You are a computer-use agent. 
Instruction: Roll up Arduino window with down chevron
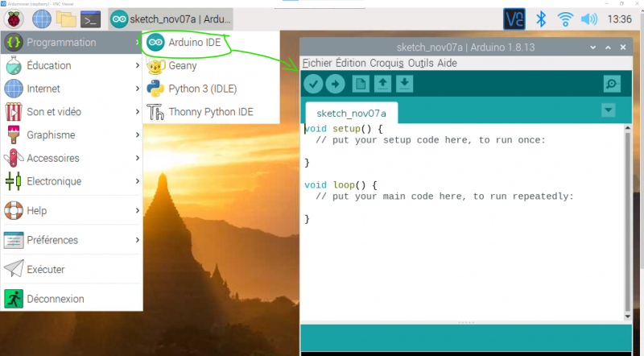pos(592,48)
